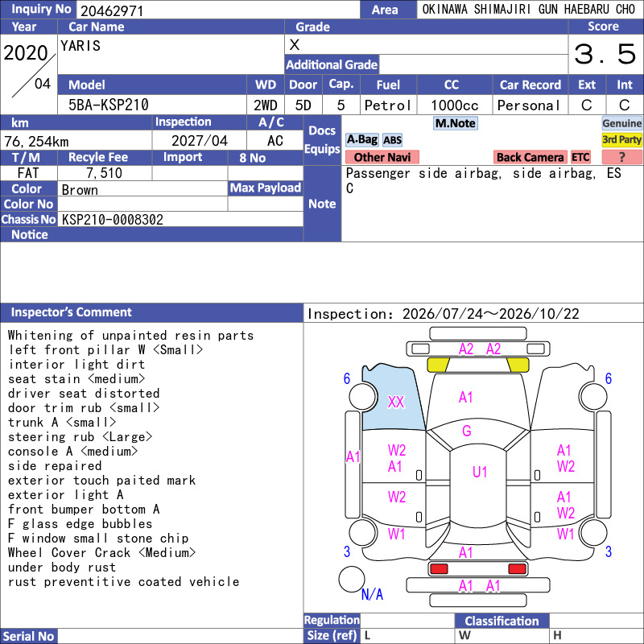
Task: Select the yellow 3rd Party badge
Action: click(x=621, y=140)
